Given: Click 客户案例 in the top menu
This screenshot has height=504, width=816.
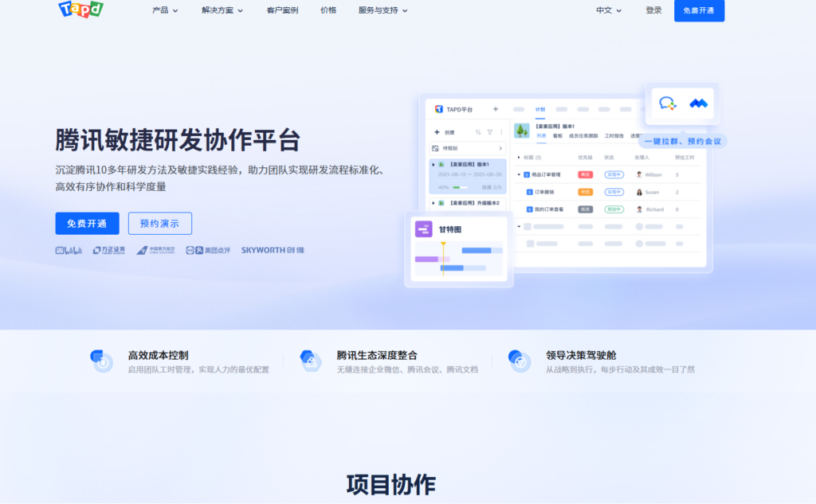Looking at the screenshot, I should tap(281, 12).
